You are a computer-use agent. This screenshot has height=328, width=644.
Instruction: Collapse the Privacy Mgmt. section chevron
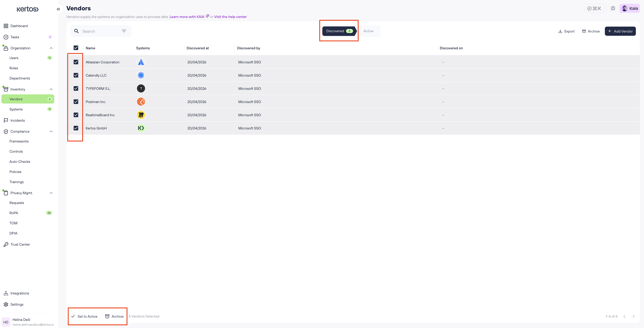click(x=51, y=193)
